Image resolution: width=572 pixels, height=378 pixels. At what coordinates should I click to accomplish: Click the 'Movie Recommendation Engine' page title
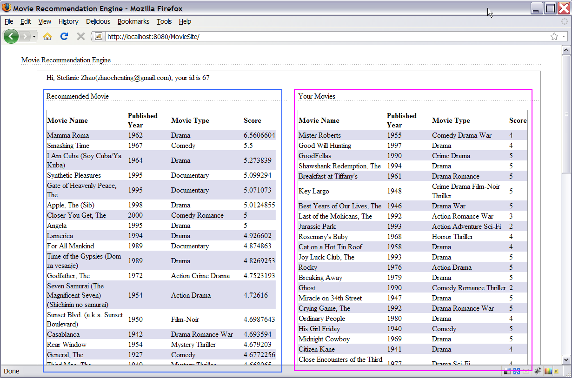66,60
